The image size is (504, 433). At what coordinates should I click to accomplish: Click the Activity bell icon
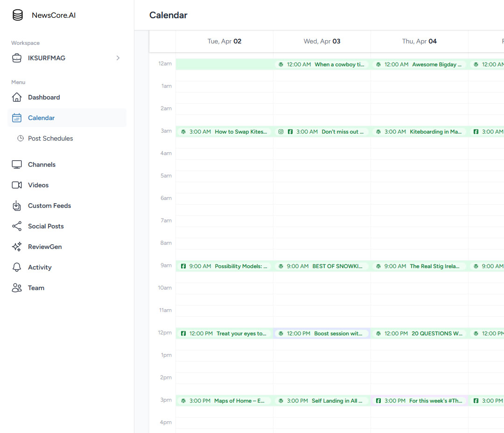17,267
